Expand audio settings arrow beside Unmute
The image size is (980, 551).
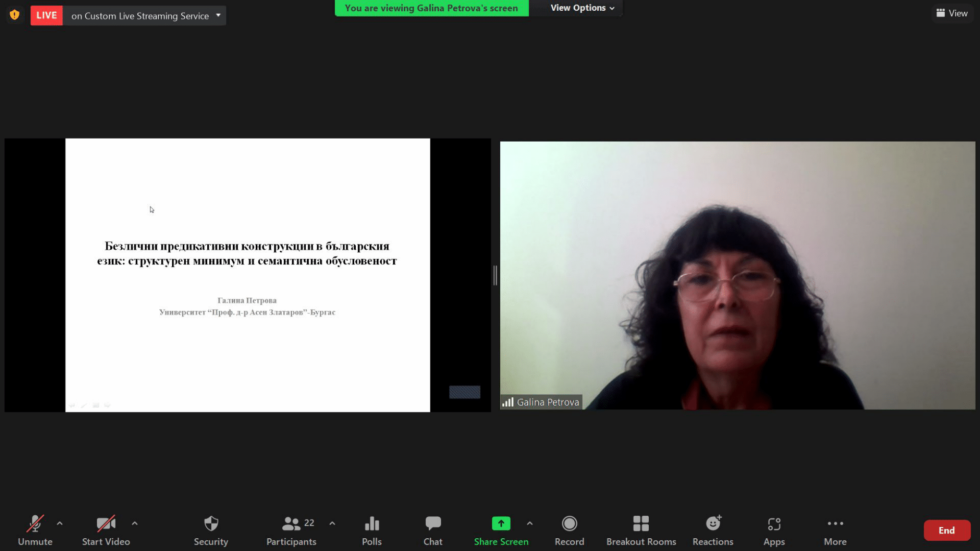(x=60, y=523)
